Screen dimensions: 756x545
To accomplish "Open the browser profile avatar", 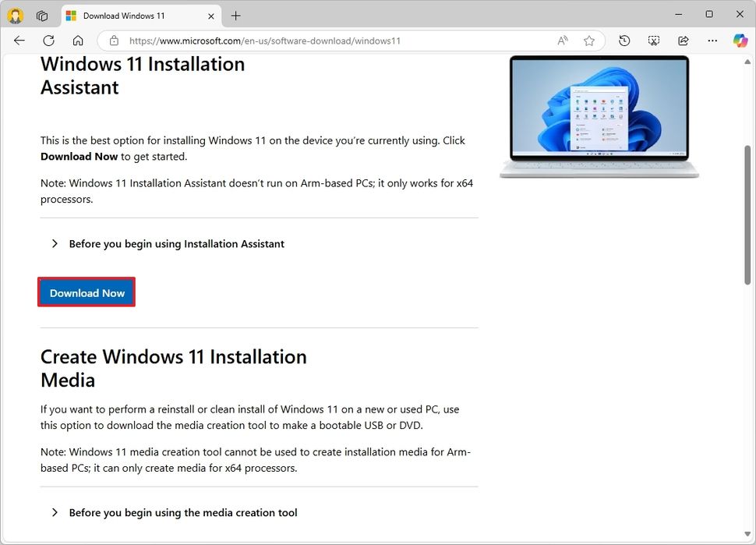I will tap(15, 15).
